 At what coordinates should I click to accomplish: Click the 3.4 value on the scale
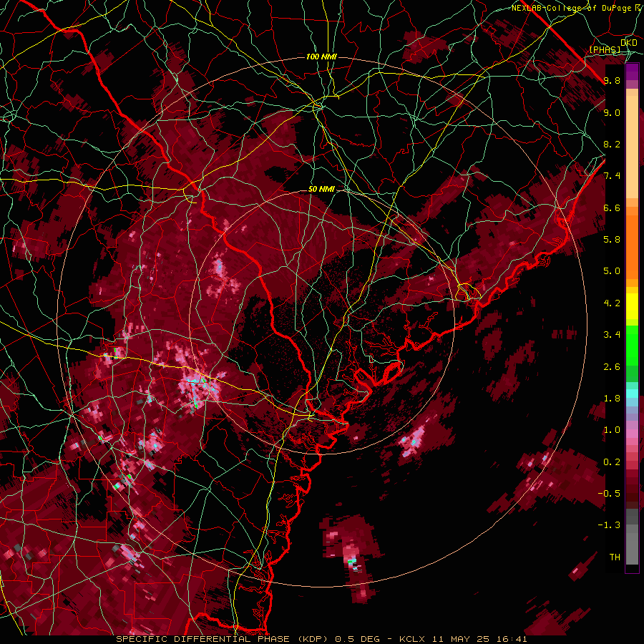pos(612,335)
